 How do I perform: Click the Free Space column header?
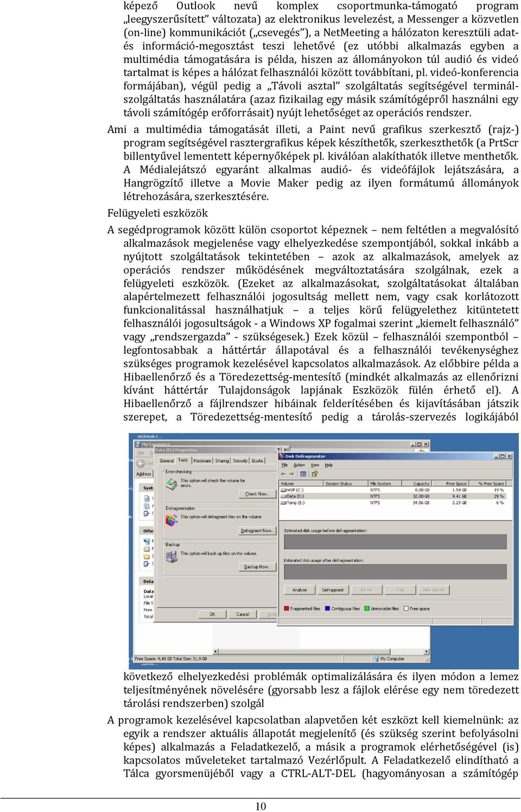point(450,484)
